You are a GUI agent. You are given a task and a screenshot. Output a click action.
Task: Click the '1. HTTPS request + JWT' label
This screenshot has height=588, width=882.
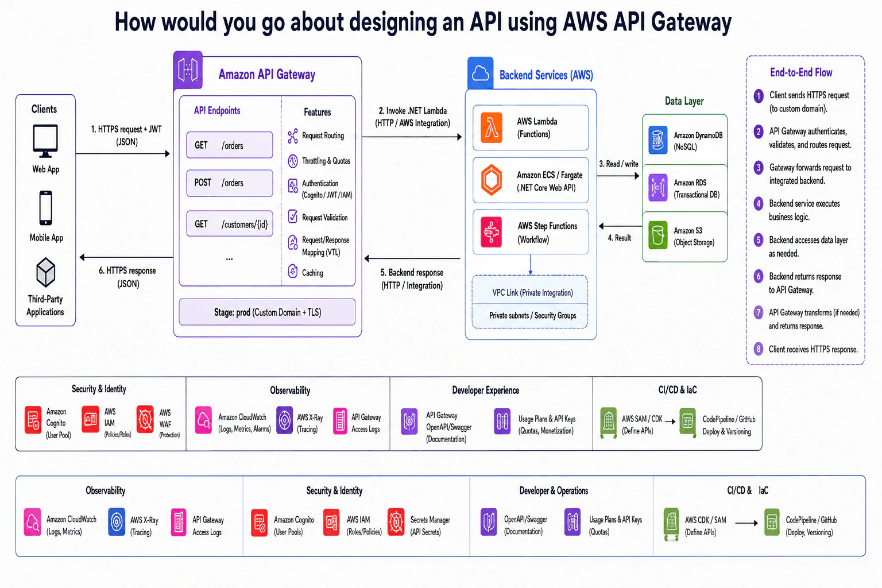[x=127, y=136]
